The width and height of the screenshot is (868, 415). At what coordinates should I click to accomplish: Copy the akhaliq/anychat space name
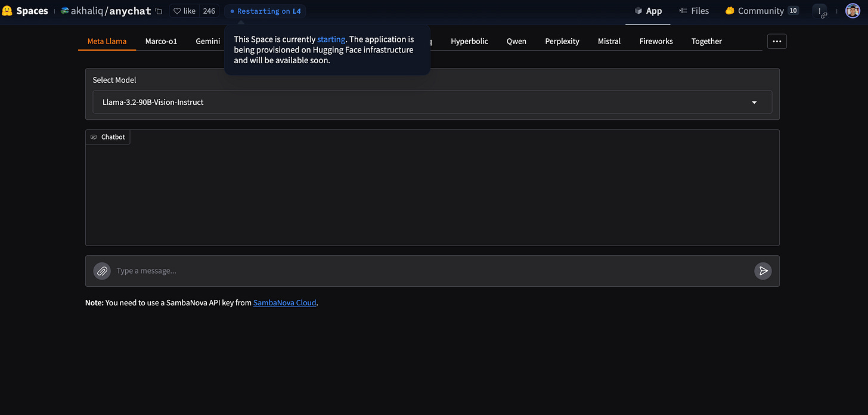[159, 11]
